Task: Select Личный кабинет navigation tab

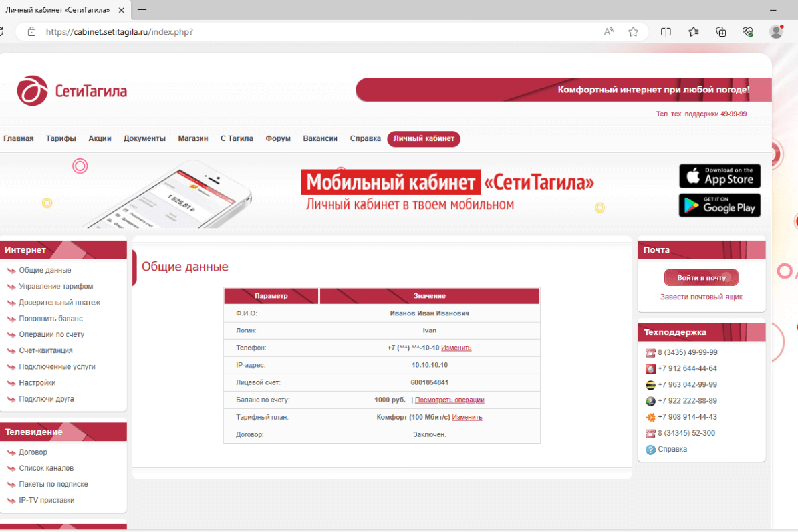Action: pyautogui.click(x=424, y=139)
